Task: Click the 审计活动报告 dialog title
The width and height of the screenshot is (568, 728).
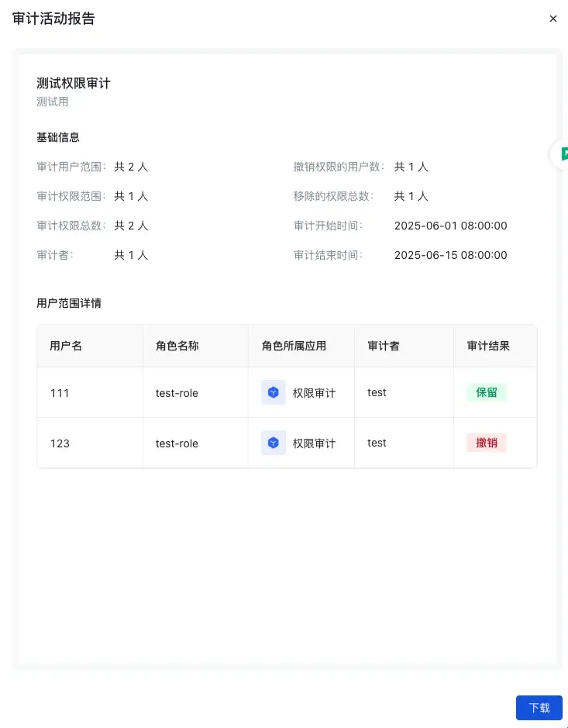Action: [x=53, y=19]
